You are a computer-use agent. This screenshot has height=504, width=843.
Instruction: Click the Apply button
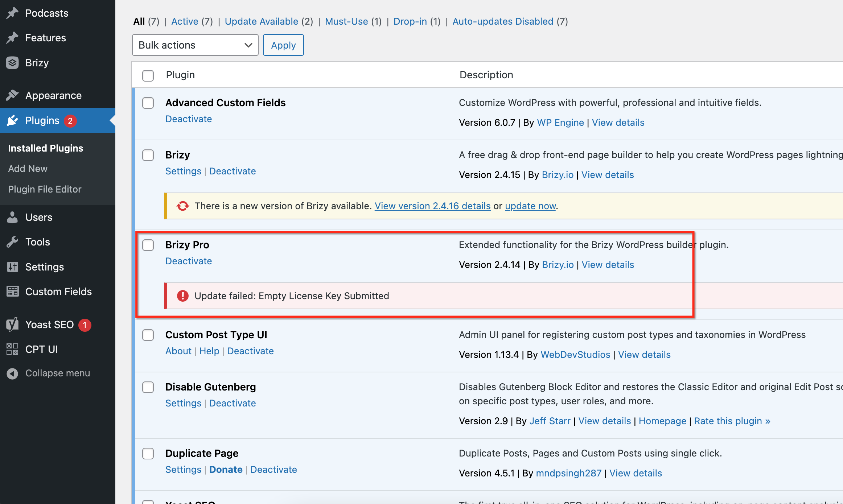click(x=283, y=45)
